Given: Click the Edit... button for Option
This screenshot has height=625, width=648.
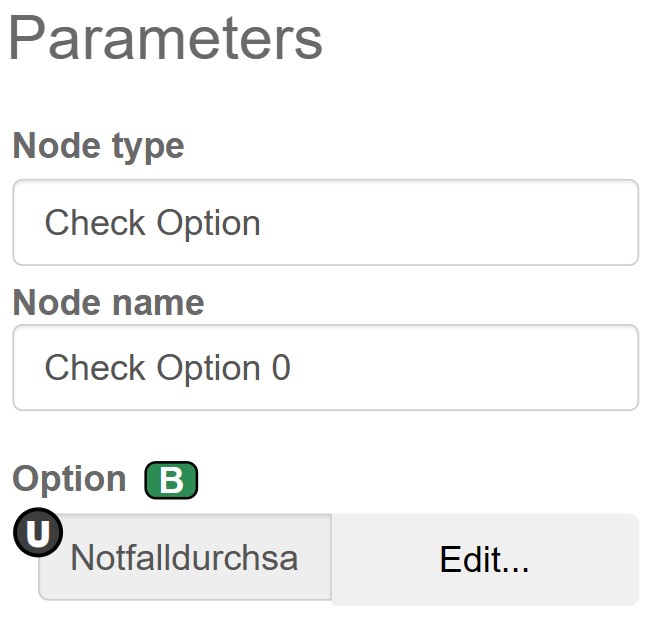Looking at the screenshot, I should coord(484,559).
